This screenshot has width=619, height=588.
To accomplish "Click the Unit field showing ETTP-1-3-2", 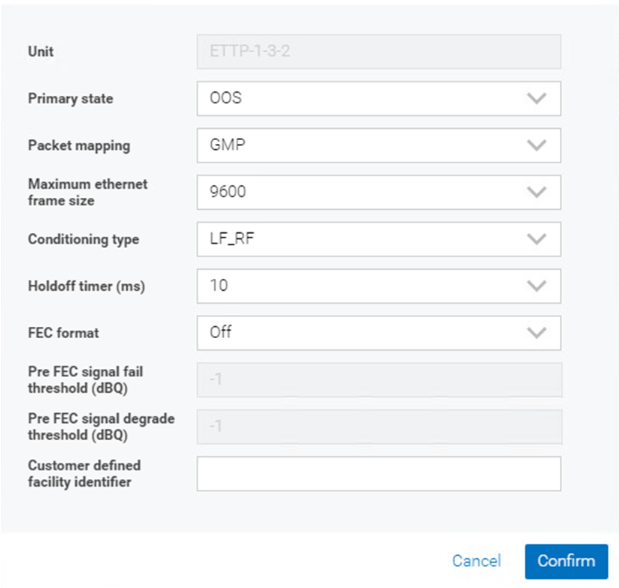I will point(378,52).
